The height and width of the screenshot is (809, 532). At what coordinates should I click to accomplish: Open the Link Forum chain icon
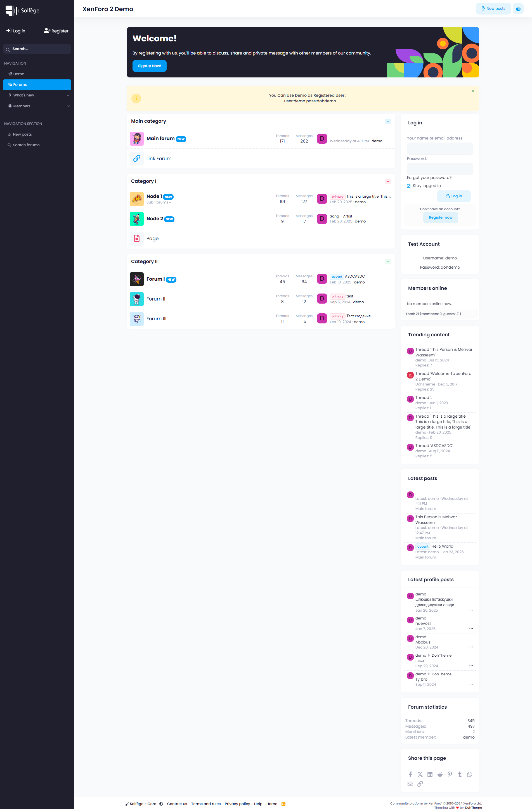(x=137, y=159)
